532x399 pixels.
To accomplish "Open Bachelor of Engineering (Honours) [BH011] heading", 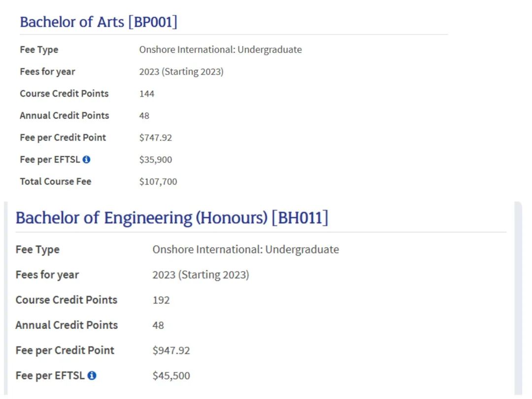I will tap(172, 218).
